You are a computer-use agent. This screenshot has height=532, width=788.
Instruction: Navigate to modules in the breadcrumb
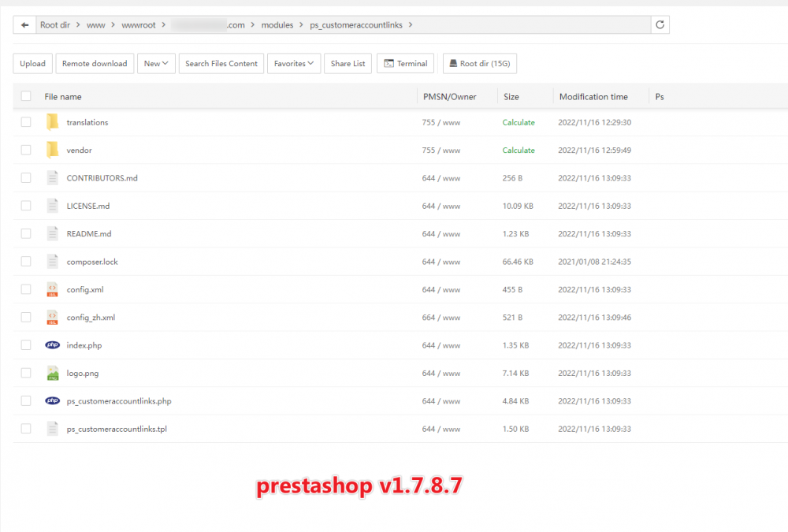tap(277, 24)
